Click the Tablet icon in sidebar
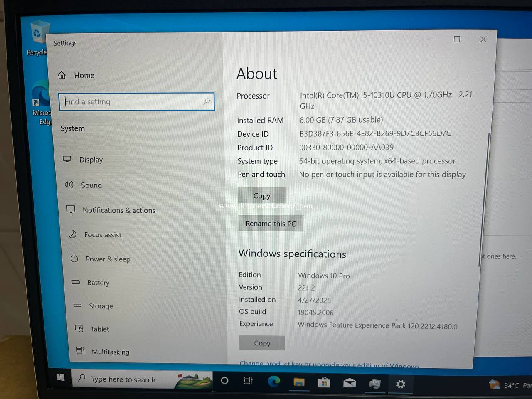The width and height of the screenshot is (532, 399). point(79,328)
